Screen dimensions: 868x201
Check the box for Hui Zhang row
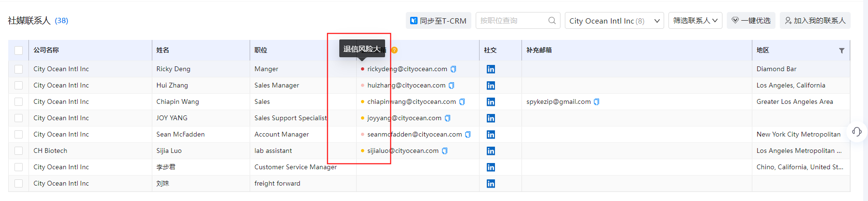18,86
